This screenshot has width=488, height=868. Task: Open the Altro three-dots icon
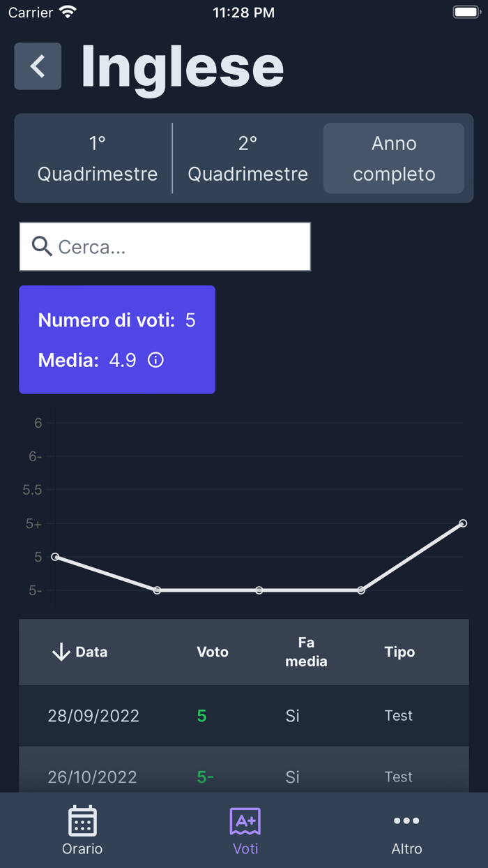[x=406, y=821]
